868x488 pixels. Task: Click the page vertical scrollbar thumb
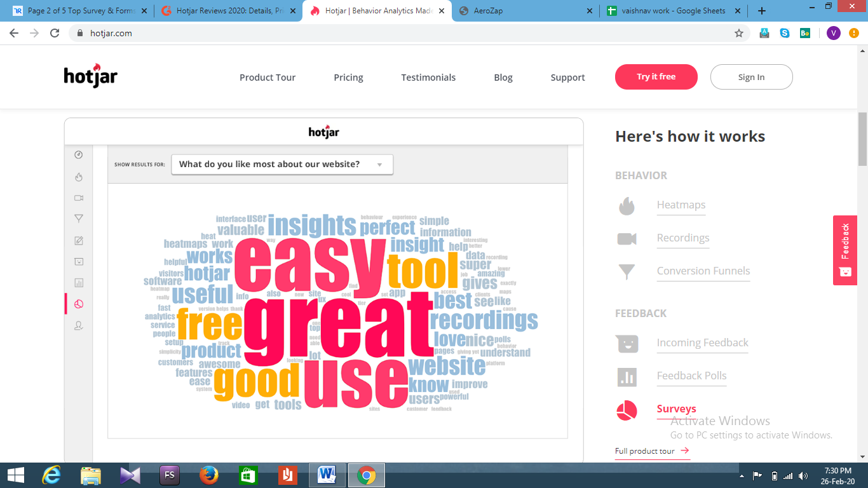(862, 139)
